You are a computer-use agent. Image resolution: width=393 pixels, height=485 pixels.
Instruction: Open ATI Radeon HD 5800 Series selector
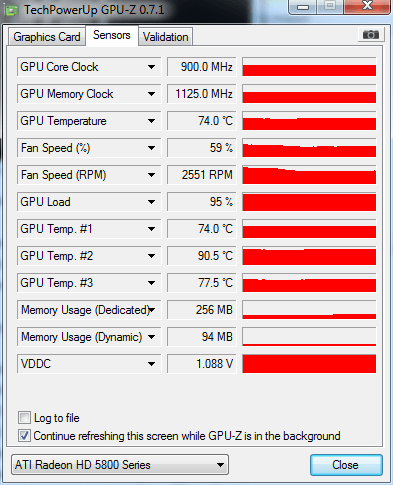(x=120, y=464)
